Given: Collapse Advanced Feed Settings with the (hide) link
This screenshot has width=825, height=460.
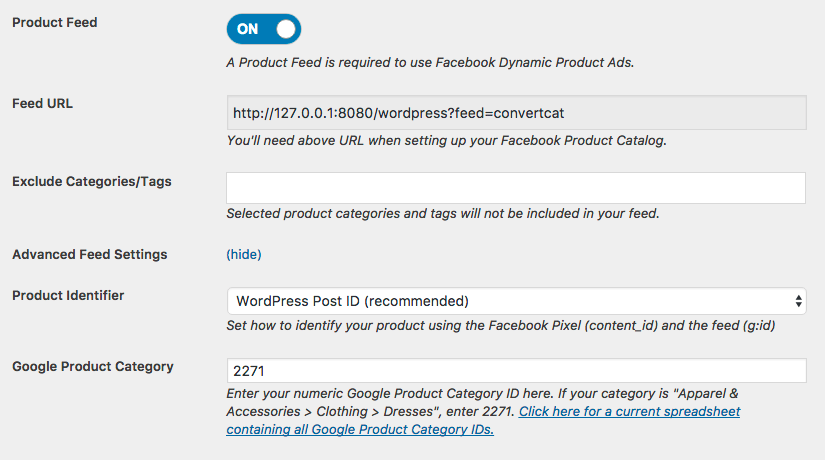Looking at the screenshot, I should [x=244, y=254].
